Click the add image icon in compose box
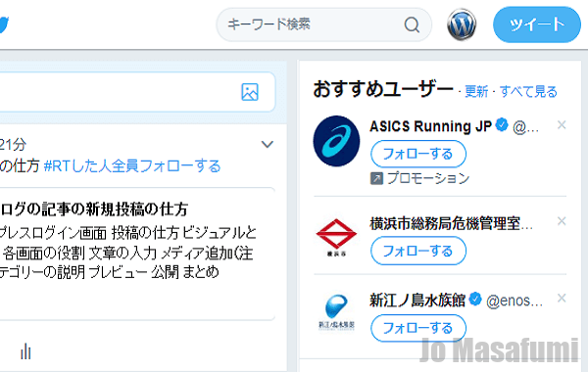The width and height of the screenshot is (588, 372). (x=250, y=92)
